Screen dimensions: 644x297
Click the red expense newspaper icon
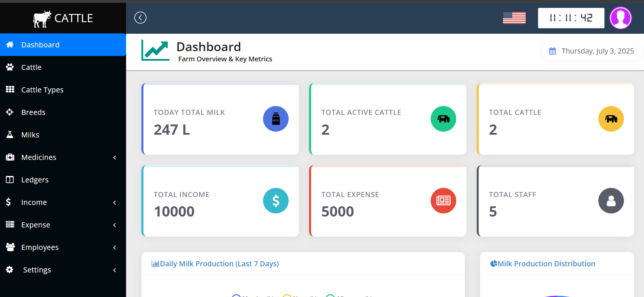point(443,201)
